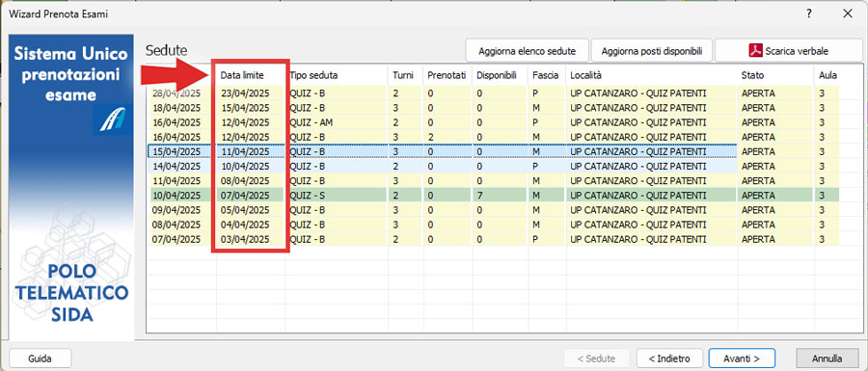Go back with the Indietro button
This screenshot has height=371, width=868.
(x=670, y=358)
